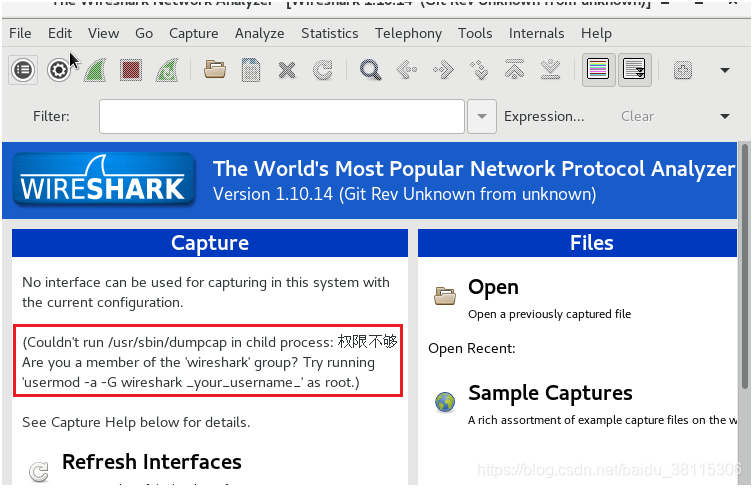The height and width of the screenshot is (488, 752).
Task: Zoom in toolbar icon
Action: pyautogui.click(x=682, y=70)
